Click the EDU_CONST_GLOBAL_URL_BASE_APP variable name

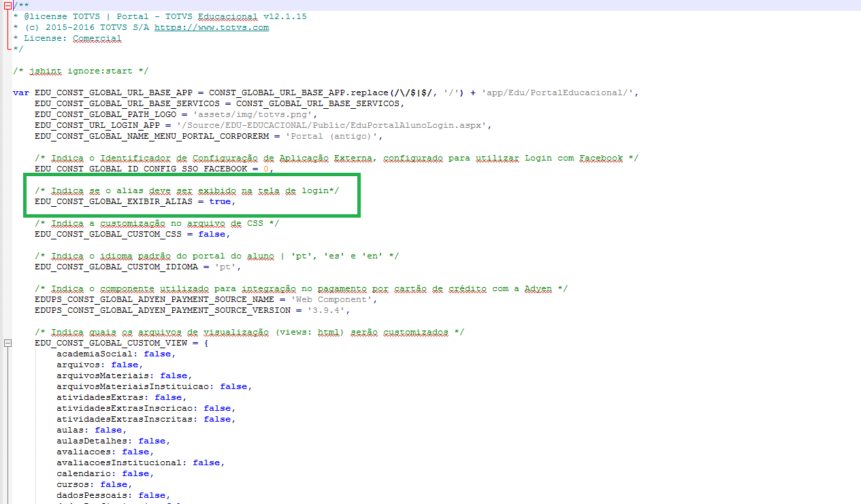pyautogui.click(x=114, y=93)
